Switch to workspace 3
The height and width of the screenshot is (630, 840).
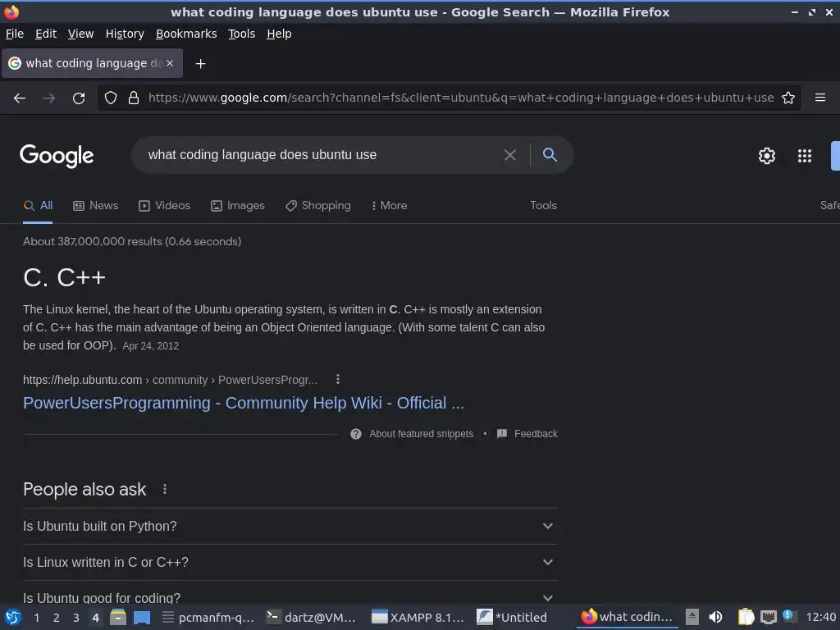point(76,618)
